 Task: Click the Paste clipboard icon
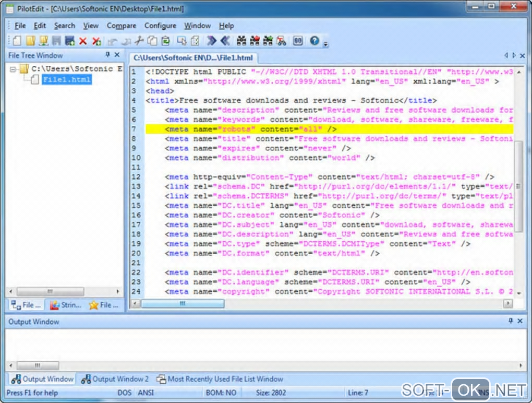(x=165, y=41)
